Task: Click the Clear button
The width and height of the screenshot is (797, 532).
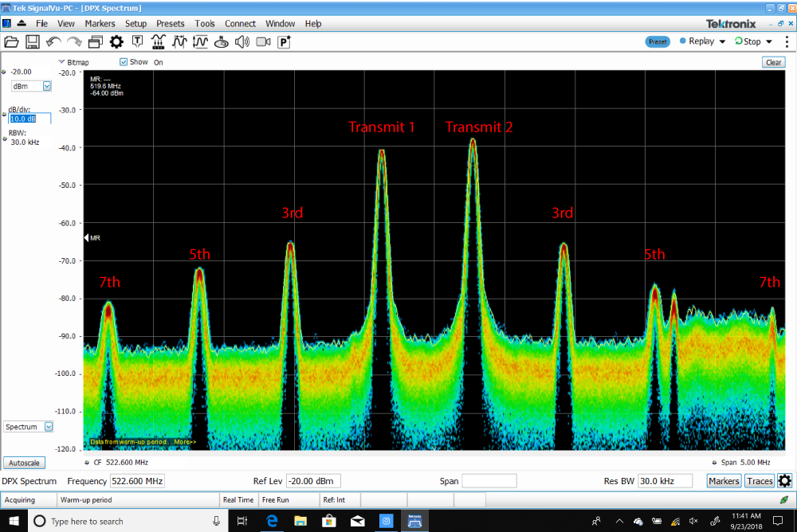Action: [773, 62]
